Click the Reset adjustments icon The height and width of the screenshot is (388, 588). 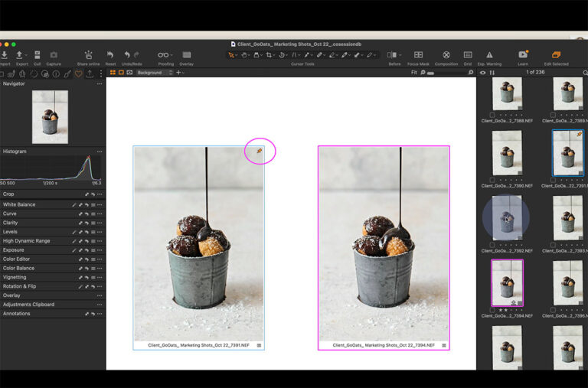click(x=110, y=55)
